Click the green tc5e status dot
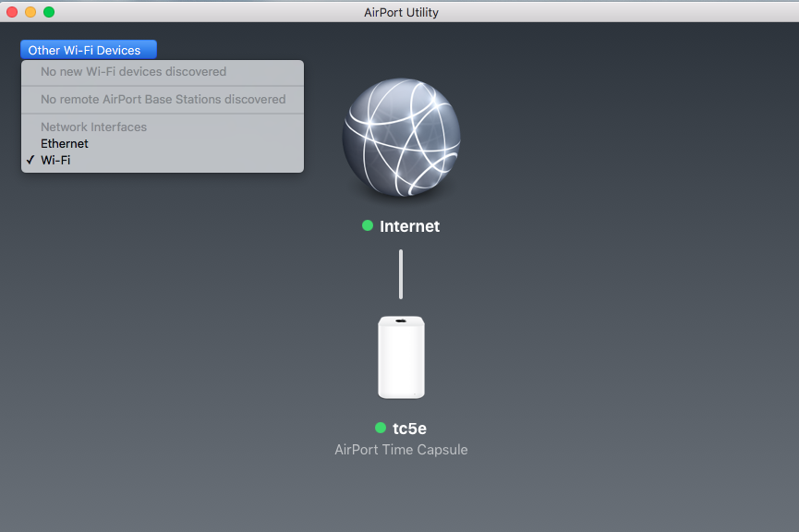This screenshot has width=799, height=532. tap(381, 428)
